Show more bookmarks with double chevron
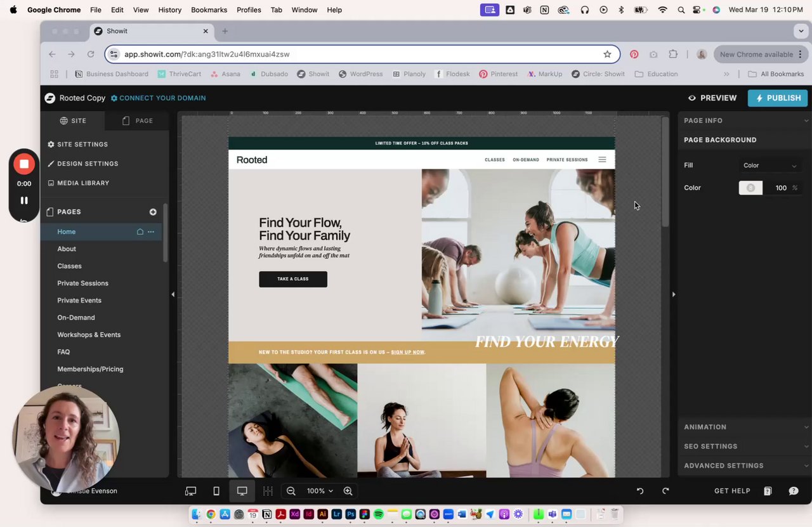 [726, 74]
